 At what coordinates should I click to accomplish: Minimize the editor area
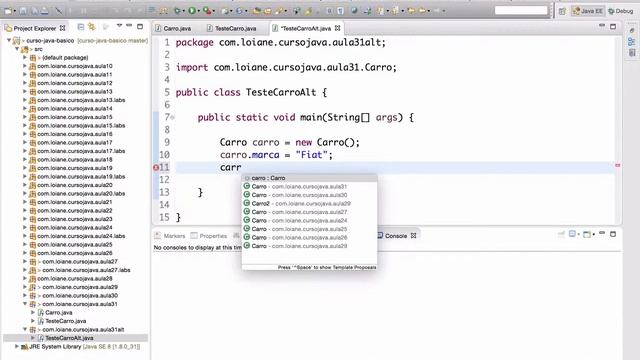point(602,26)
